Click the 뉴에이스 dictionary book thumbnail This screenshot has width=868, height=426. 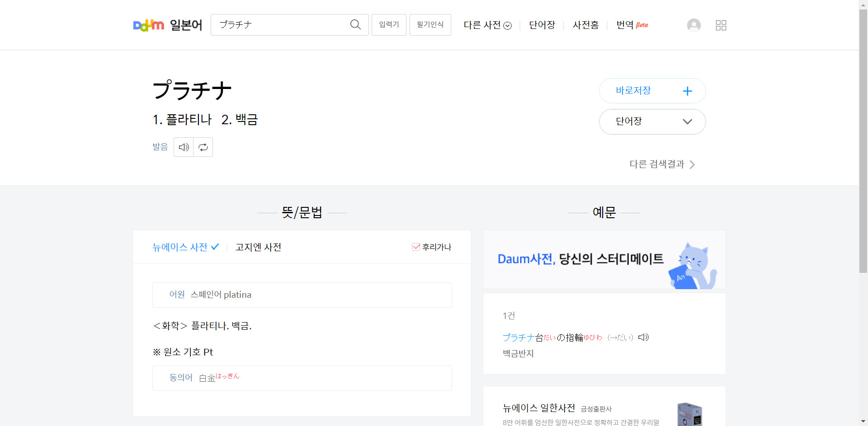point(689,414)
